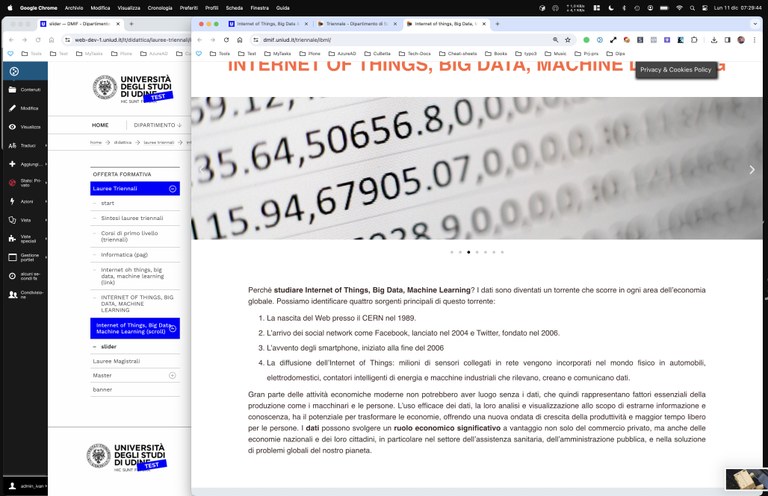
Task: Open the DIPARTIMENTO dropdown menu
Action: (x=157, y=125)
